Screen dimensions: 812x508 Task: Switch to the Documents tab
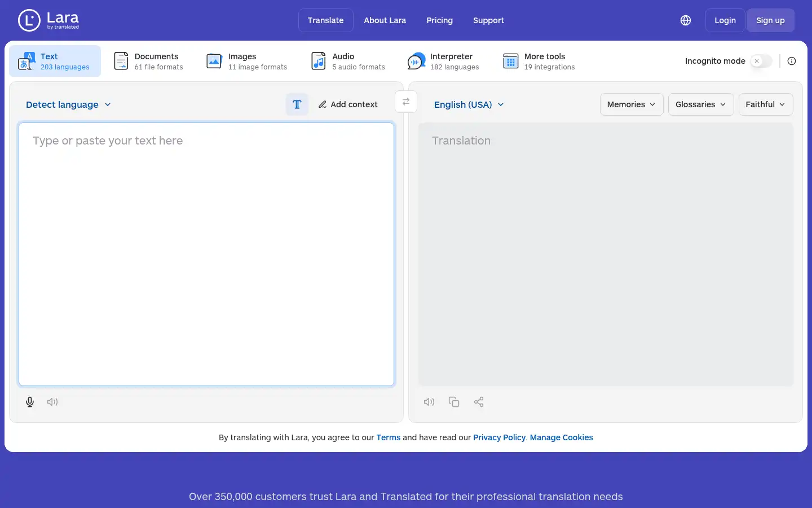[149, 61]
